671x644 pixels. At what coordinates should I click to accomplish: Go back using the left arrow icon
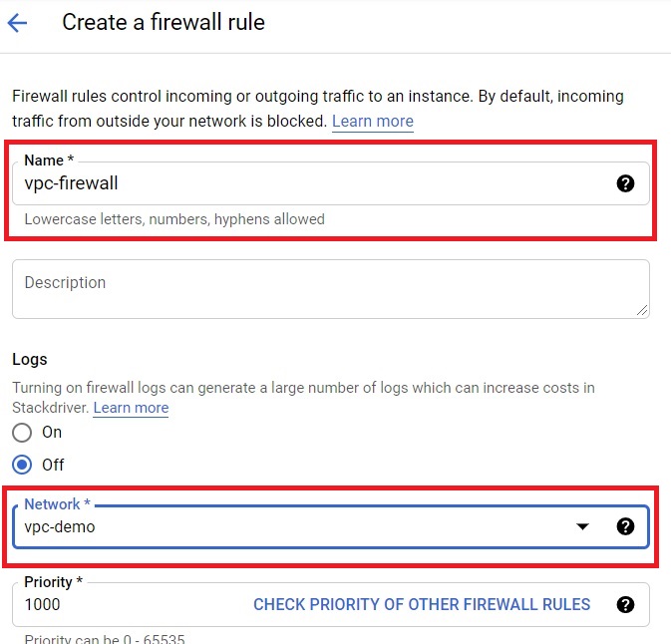[18, 23]
